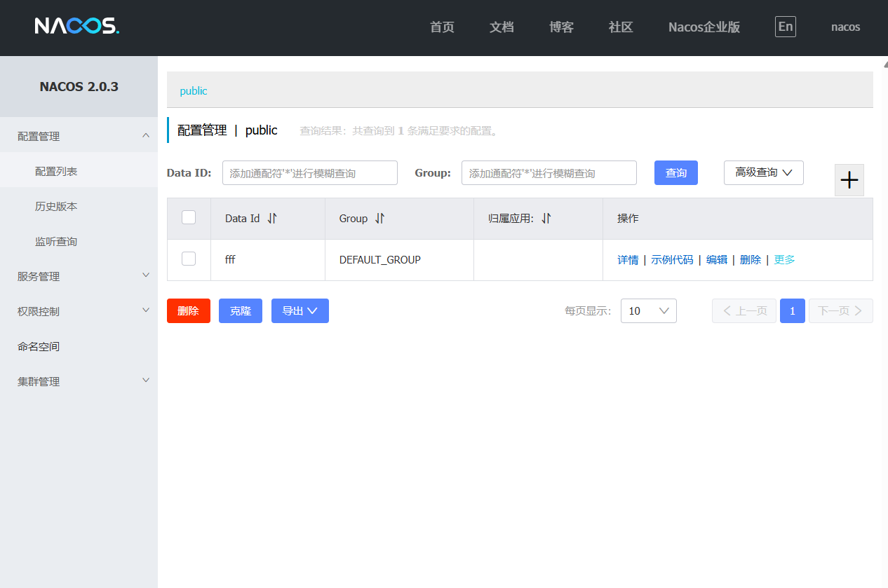888x588 pixels.
Task: Open the 文档 top navigation item
Action: pos(502,27)
